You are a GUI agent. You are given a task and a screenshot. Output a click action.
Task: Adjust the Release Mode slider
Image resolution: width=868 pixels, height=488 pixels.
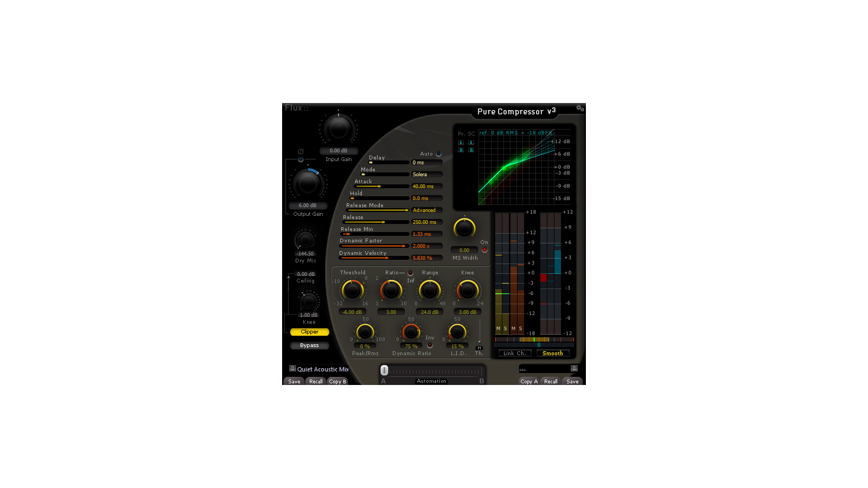click(378, 210)
